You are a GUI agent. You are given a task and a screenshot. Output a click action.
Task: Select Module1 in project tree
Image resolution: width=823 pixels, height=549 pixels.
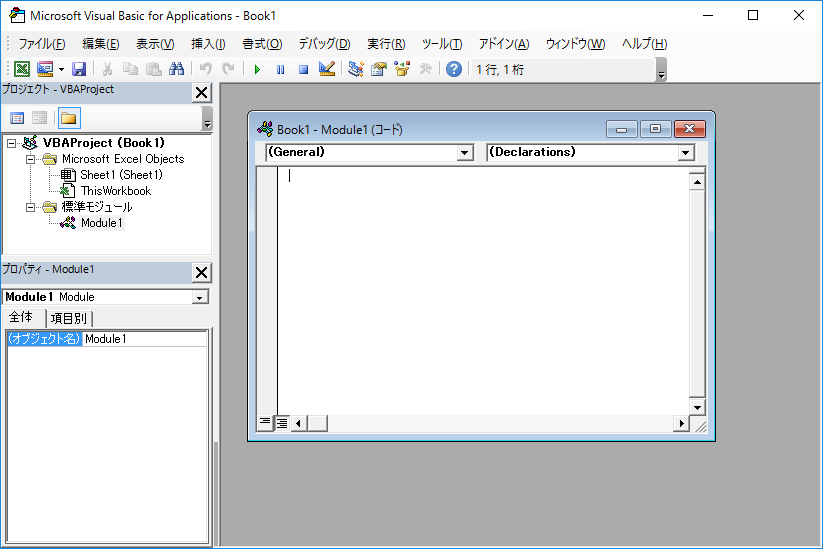point(102,223)
